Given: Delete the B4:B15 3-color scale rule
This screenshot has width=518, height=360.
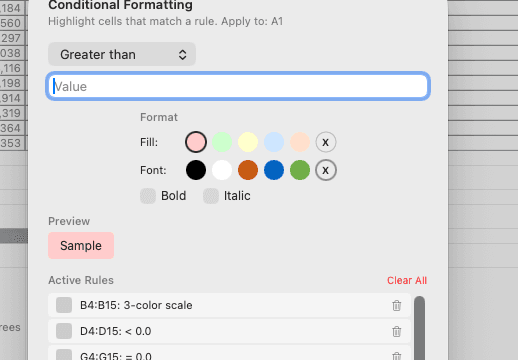Looking at the screenshot, I should [397, 305].
